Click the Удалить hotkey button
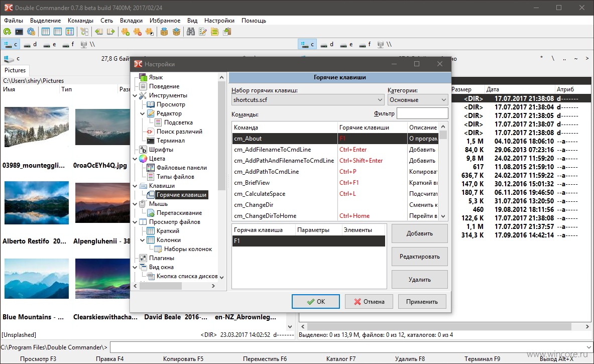 tap(420, 280)
